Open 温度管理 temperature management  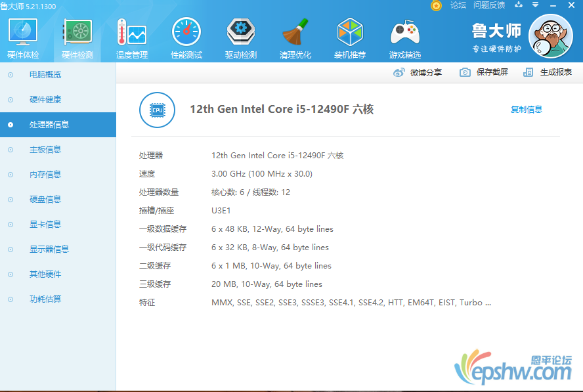point(132,39)
